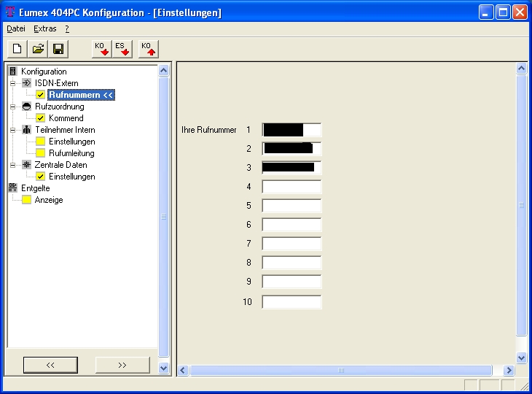Toggle checkbox next to Kommend
The image size is (532, 394).
pyautogui.click(x=40, y=118)
